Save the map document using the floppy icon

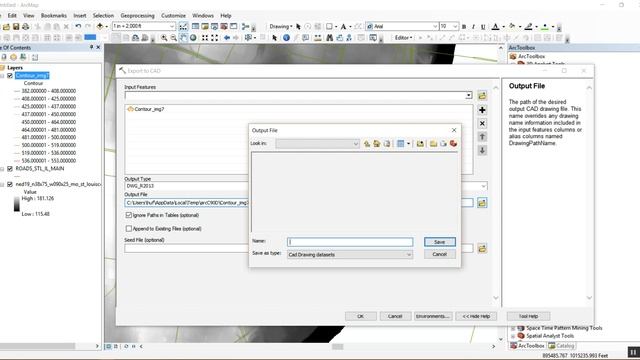click(16, 27)
